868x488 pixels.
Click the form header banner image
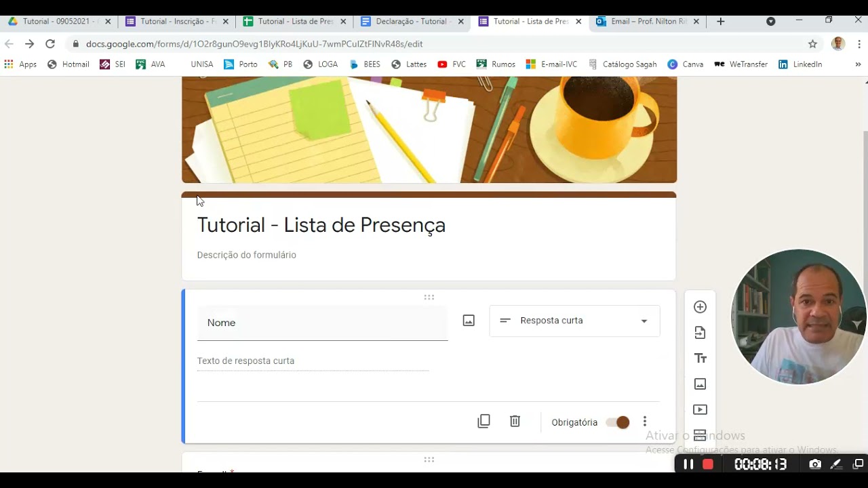coord(429,129)
